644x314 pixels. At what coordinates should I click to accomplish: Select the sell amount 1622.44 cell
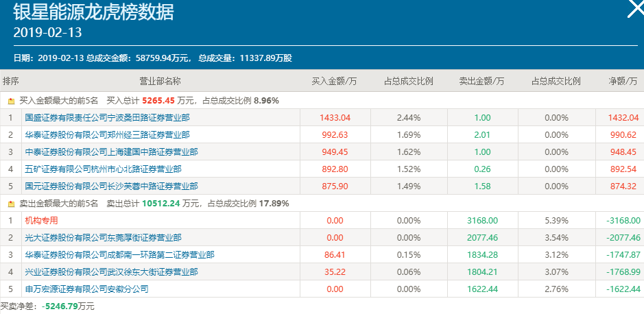483,289
